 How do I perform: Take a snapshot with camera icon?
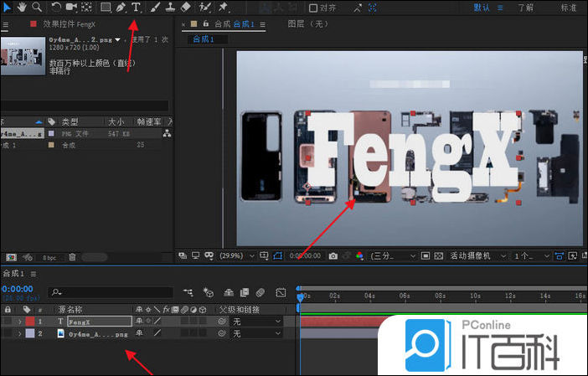[x=333, y=255]
